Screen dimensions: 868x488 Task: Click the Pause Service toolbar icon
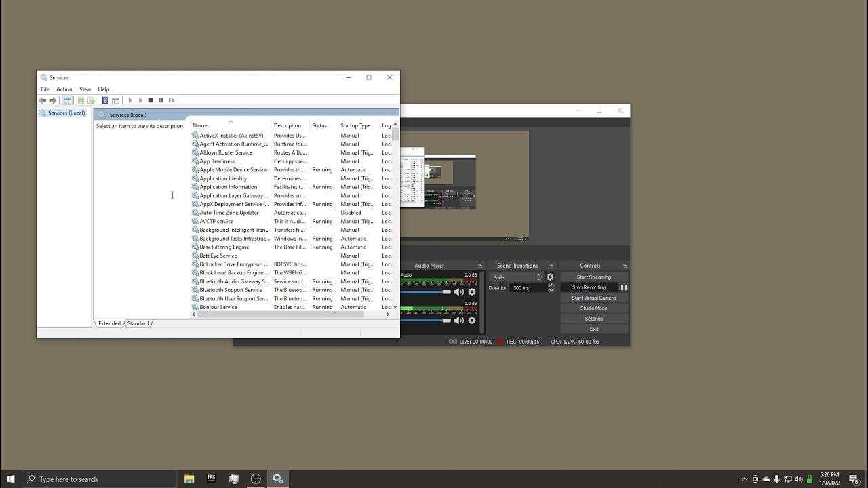[x=161, y=100]
